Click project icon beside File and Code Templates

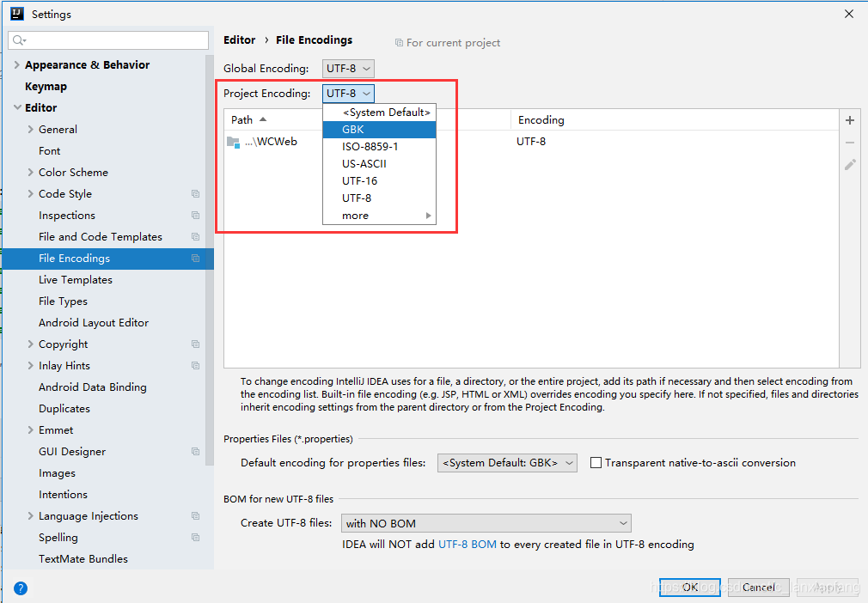tap(195, 237)
